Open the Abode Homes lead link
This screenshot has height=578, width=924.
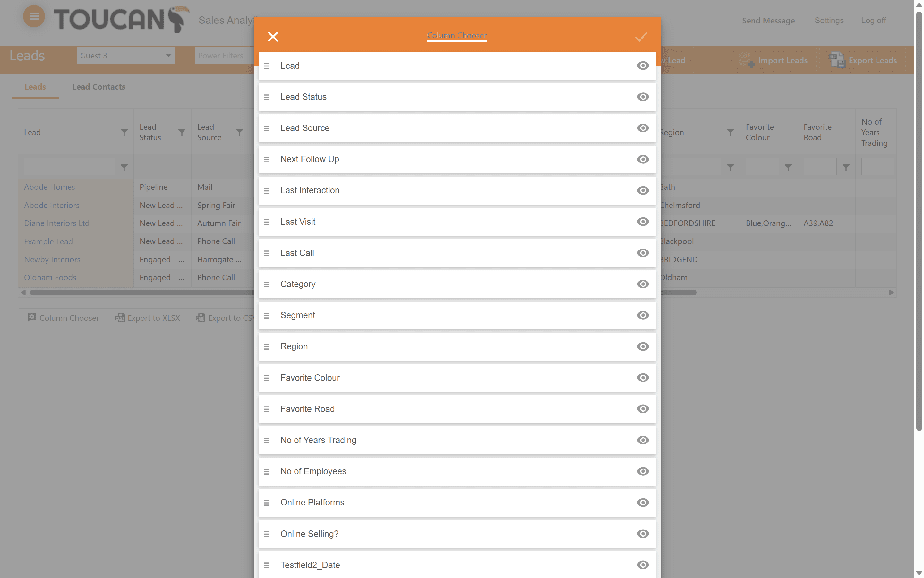(49, 187)
